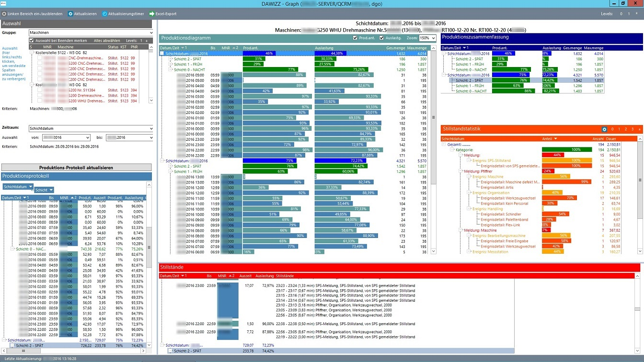
Task: Click level 0 in Stillstandstatistik header
Action: 612,129
